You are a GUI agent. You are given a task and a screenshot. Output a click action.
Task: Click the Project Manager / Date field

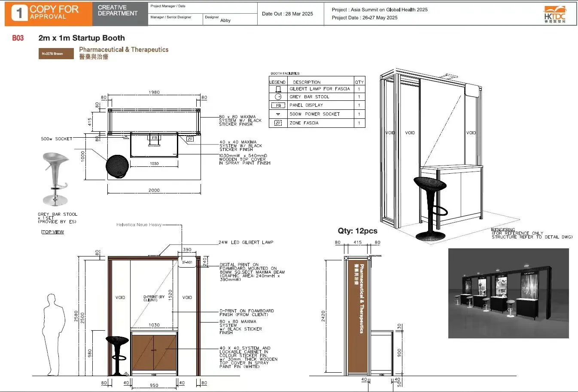point(203,8)
